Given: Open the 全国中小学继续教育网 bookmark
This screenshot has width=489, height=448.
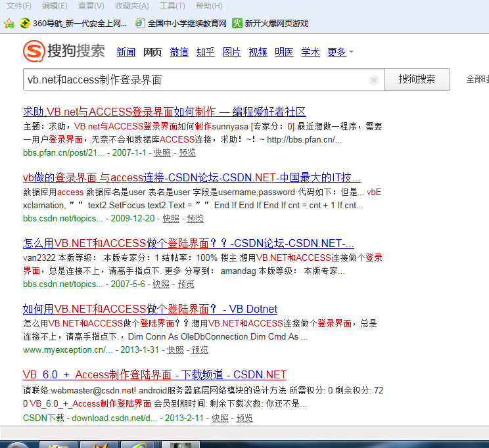Looking at the screenshot, I should pos(181,24).
